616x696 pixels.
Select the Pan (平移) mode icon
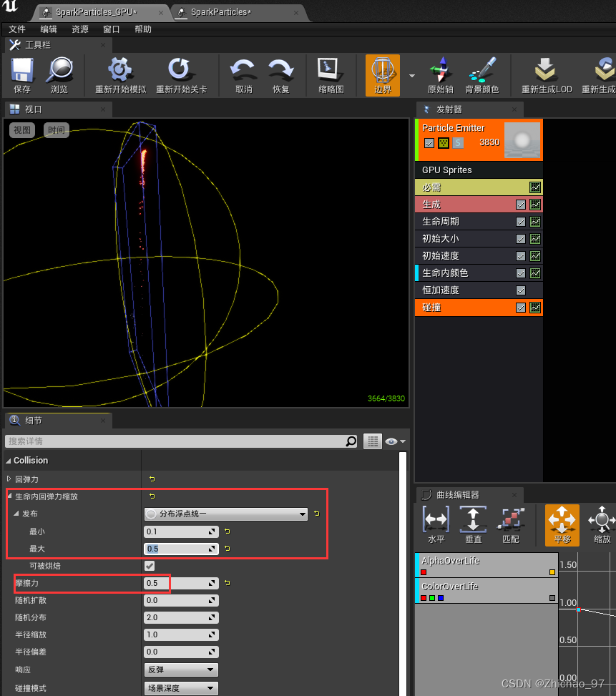562,524
